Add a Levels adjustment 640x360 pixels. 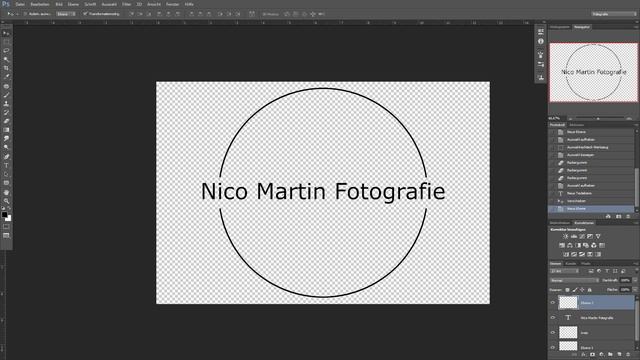click(x=574, y=236)
